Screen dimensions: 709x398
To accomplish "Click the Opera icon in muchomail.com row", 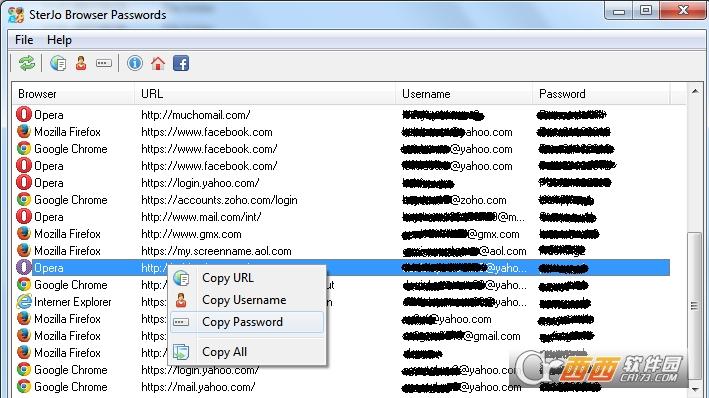I will pyautogui.click(x=24, y=114).
